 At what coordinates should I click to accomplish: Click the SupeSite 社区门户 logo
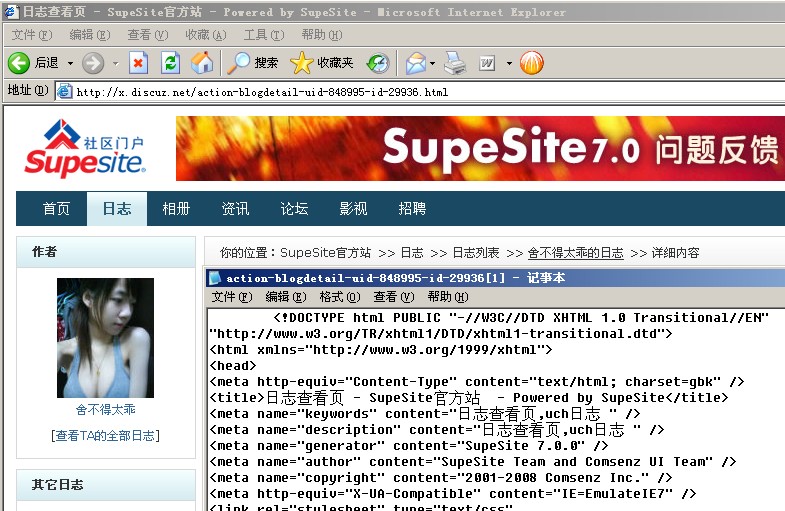click(x=85, y=148)
